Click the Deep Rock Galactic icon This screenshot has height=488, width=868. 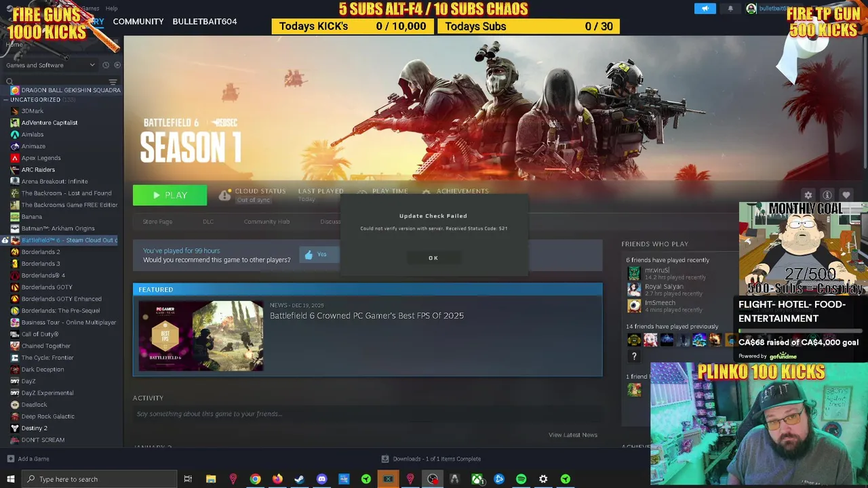14,416
